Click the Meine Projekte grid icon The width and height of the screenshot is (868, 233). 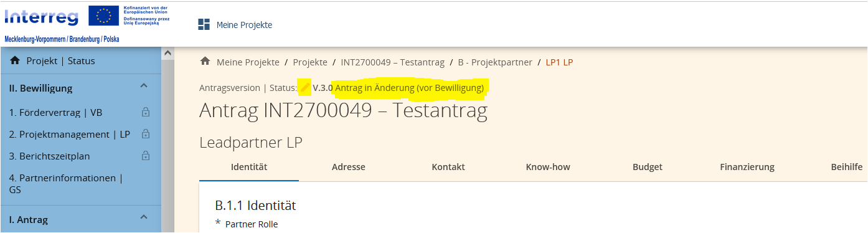[204, 24]
